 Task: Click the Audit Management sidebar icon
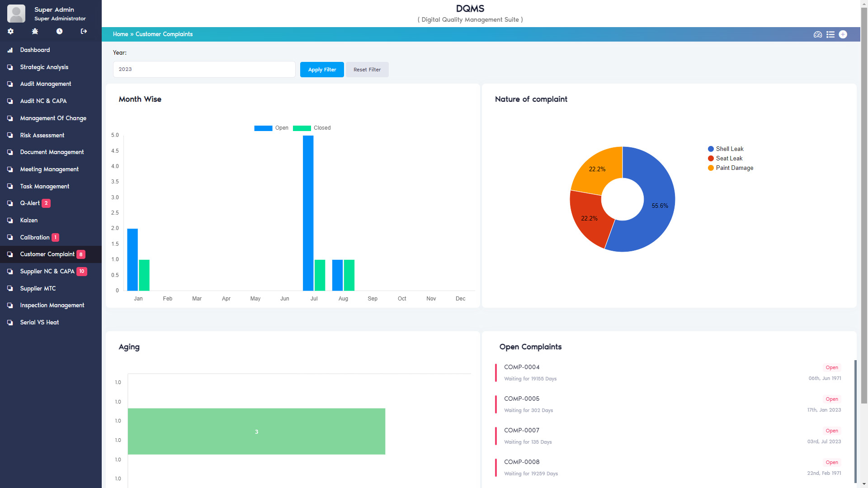(10, 84)
